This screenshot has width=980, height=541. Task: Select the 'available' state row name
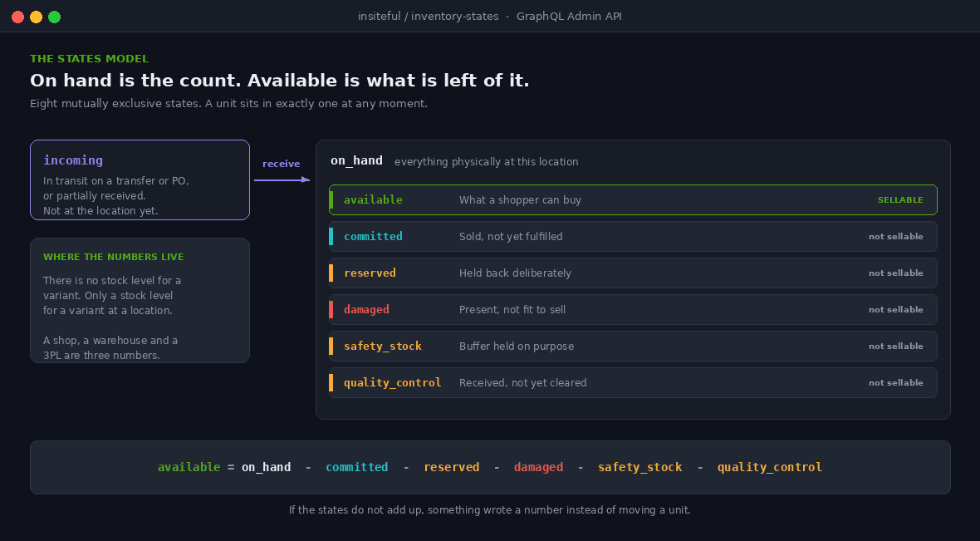coord(373,200)
